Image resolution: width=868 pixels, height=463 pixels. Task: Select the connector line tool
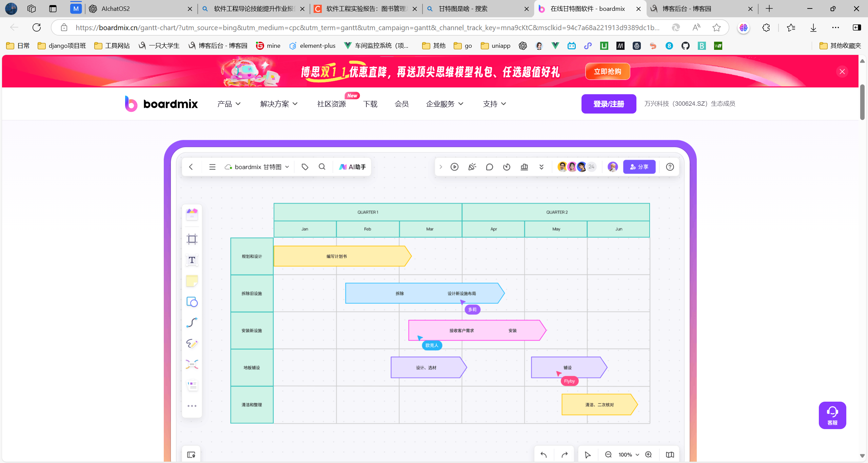tap(192, 323)
